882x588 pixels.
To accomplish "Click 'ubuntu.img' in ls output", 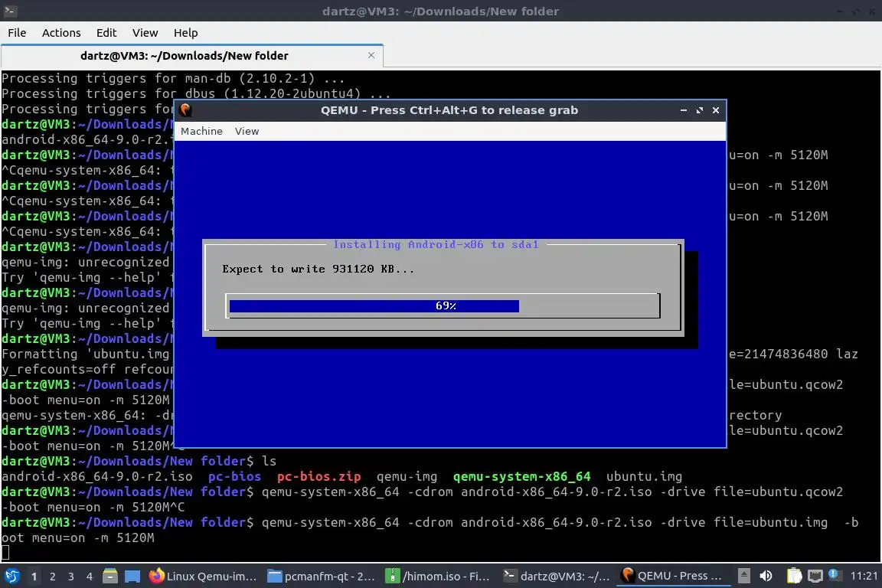I will [644, 476].
